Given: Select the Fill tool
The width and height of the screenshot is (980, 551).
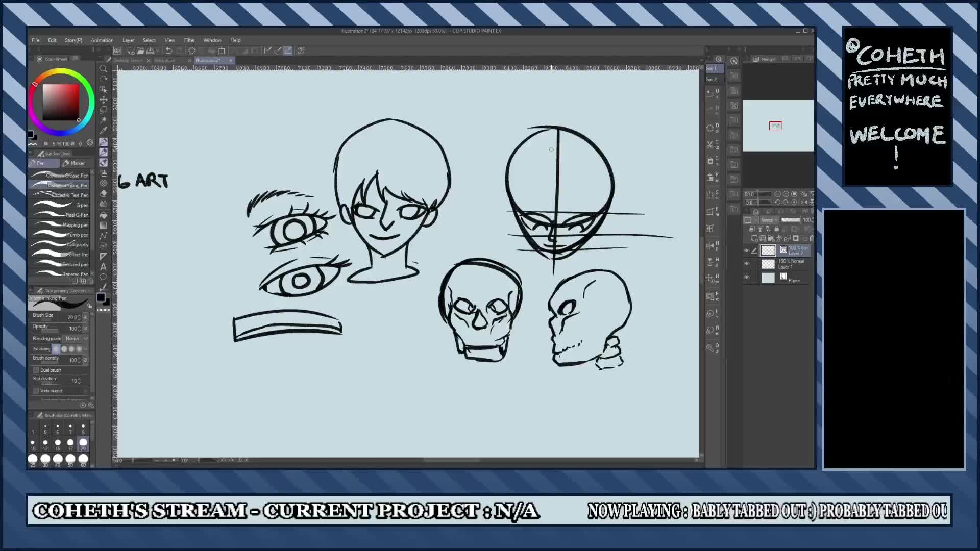Looking at the screenshot, I should pyautogui.click(x=104, y=215).
